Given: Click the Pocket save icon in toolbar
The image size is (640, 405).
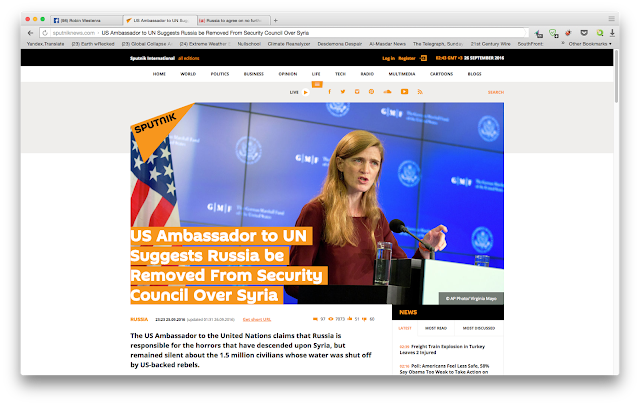Looking at the screenshot, I should tap(584, 33).
